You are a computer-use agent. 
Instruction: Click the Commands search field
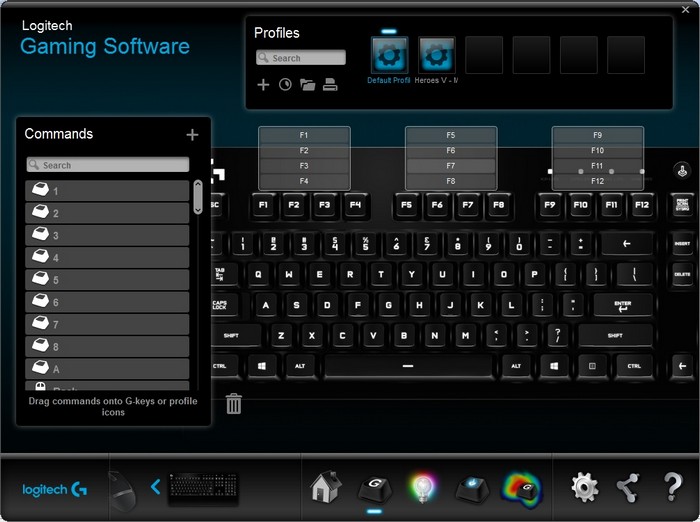tap(108, 165)
